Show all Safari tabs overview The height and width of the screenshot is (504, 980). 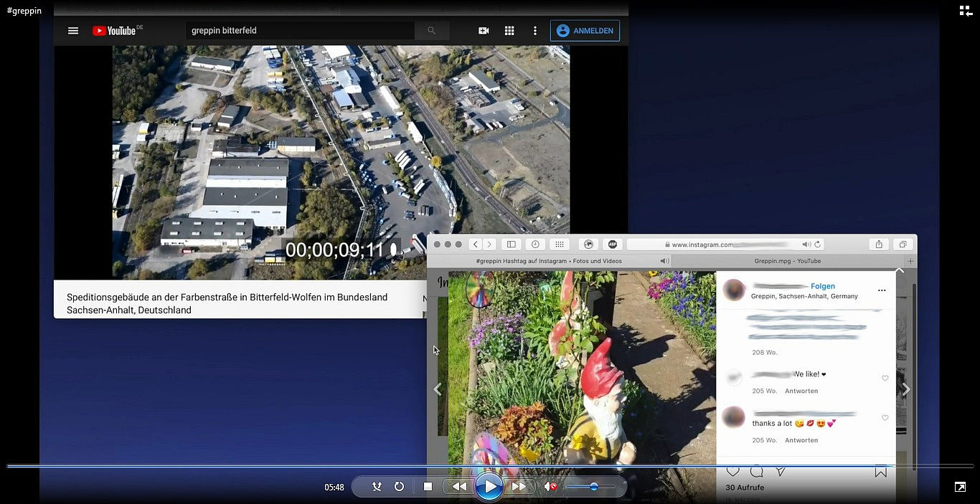903,244
